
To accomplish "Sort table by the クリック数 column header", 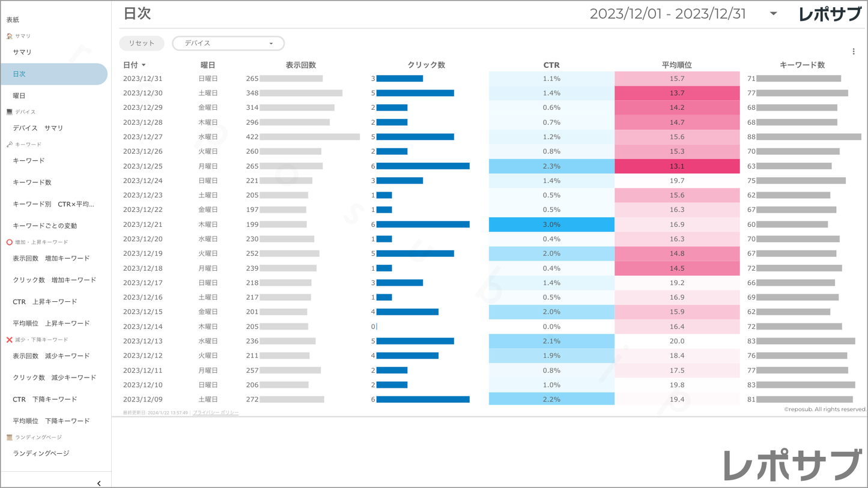I will coord(426,65).
